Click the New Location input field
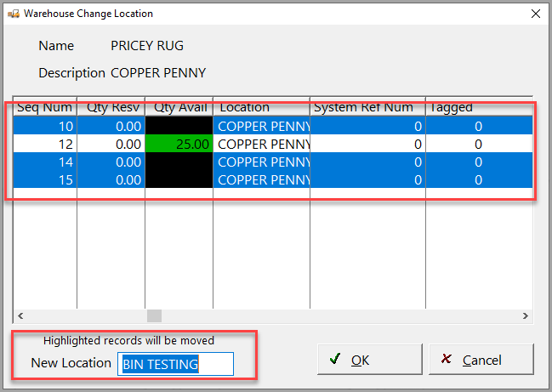The height and width of the screenshot is (392, 552). click(x=175, y=364)
